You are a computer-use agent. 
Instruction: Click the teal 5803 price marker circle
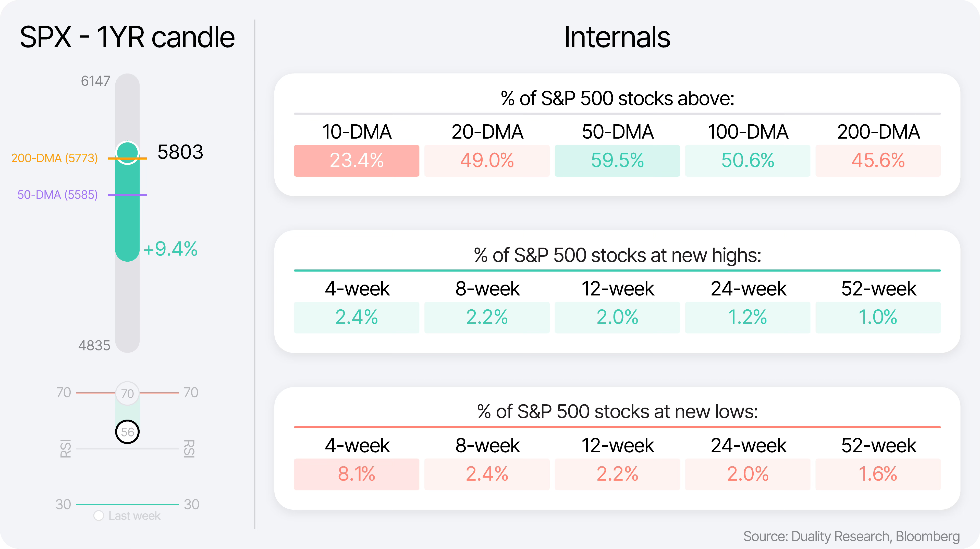pos(127,153)
